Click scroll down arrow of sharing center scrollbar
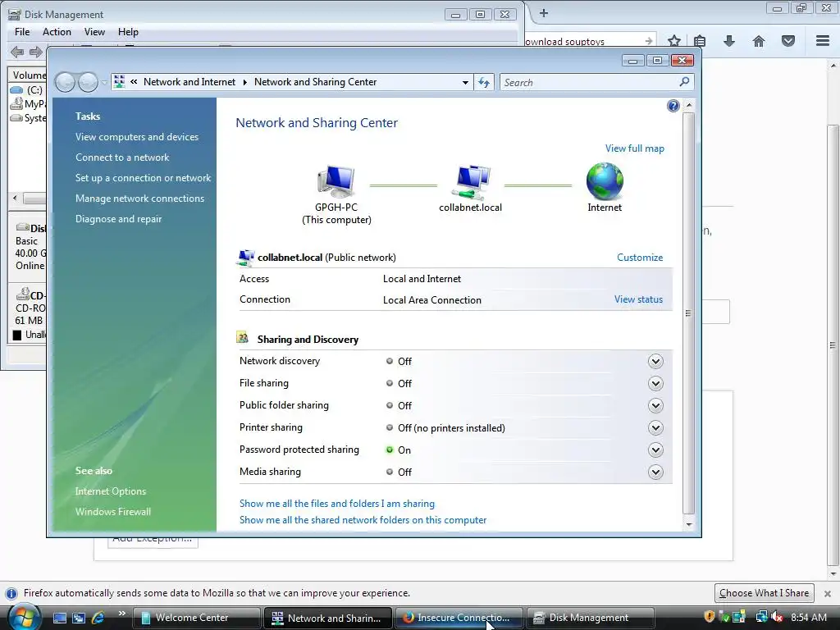This screenshot has width=840, height=630. (x=689, y=524)
